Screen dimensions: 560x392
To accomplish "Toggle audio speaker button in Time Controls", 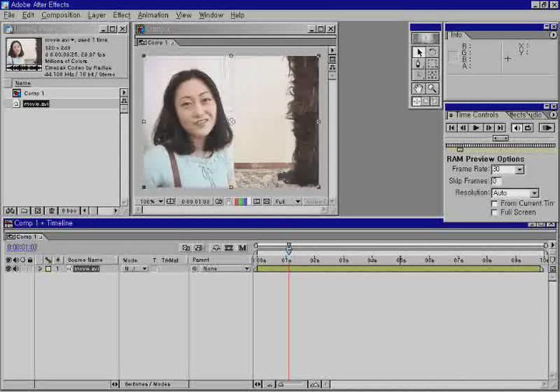I will click(x=516, y=128).
